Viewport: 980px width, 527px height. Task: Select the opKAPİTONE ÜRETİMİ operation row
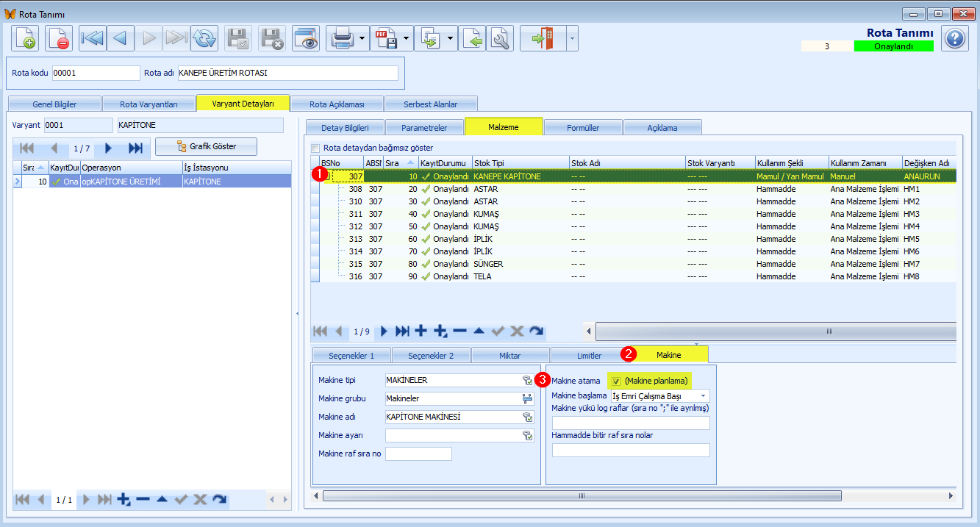152,181
